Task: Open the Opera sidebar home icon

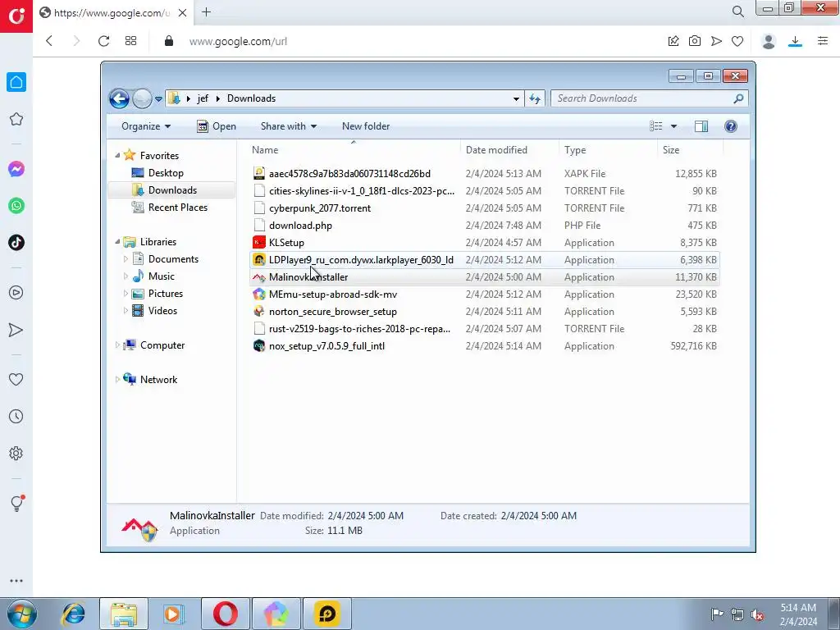Action: 16,82
